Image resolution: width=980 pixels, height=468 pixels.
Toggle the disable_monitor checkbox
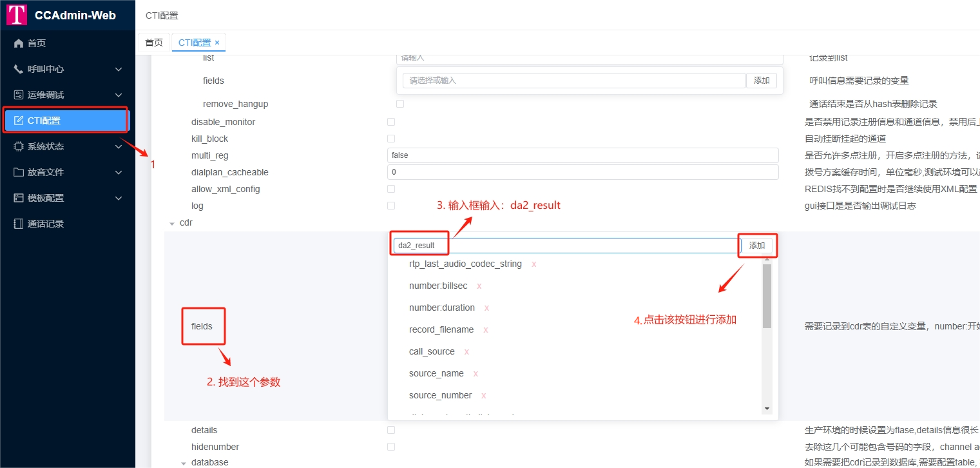391,121
